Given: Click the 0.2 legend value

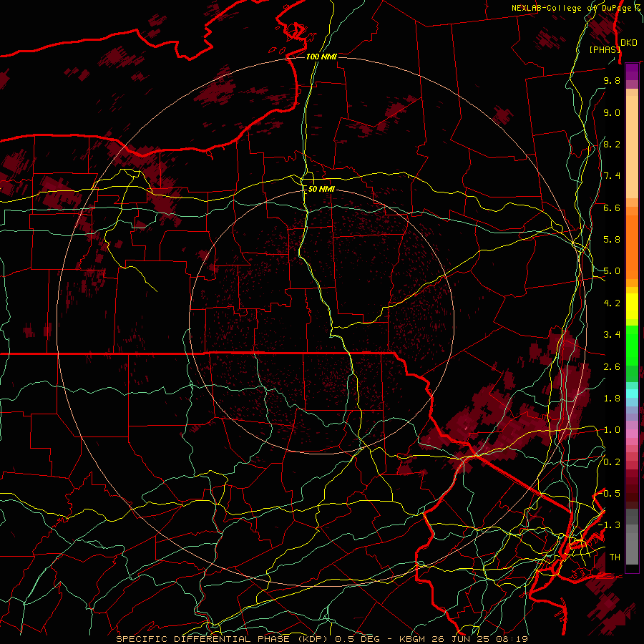Looking at the screenshot, I should [612, 462].
